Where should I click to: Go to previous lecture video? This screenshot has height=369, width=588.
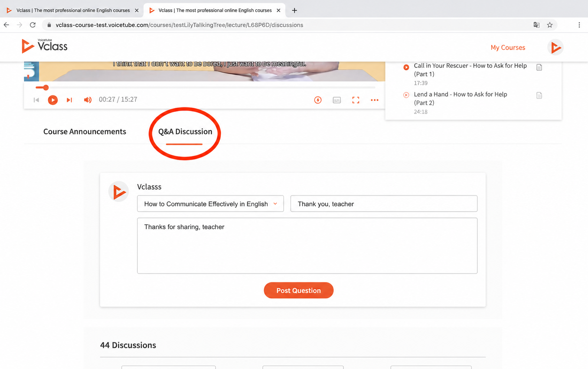[36, 100]
